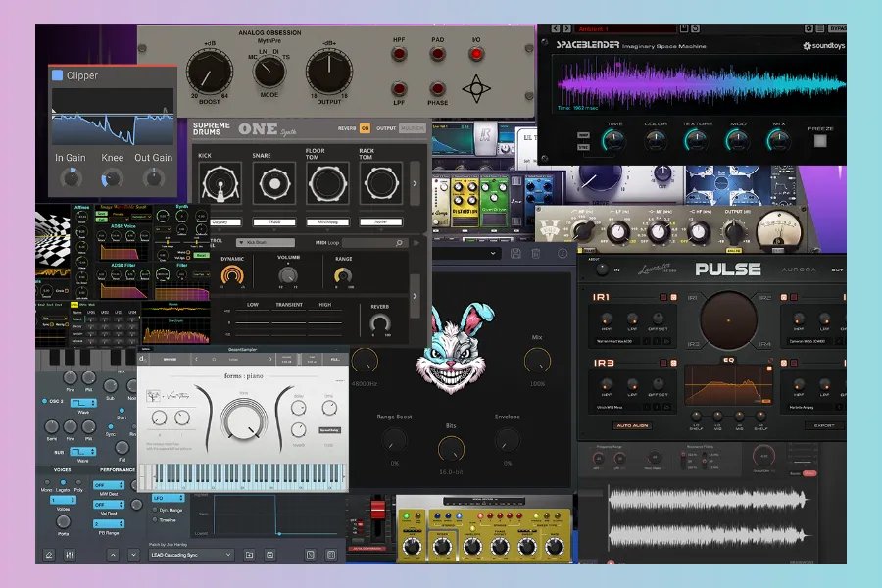Select the KICK drum icon
882x588 pixels.
click(x=220, y=183)
